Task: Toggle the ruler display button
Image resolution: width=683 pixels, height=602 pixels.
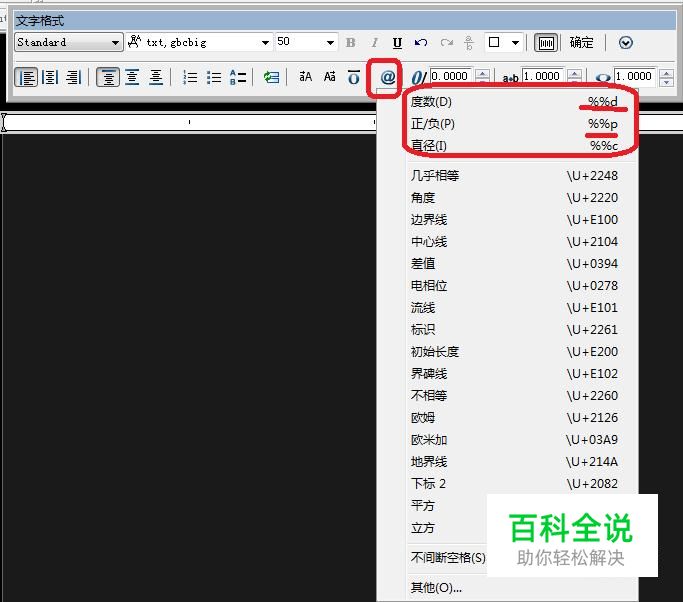Action: 546,43
